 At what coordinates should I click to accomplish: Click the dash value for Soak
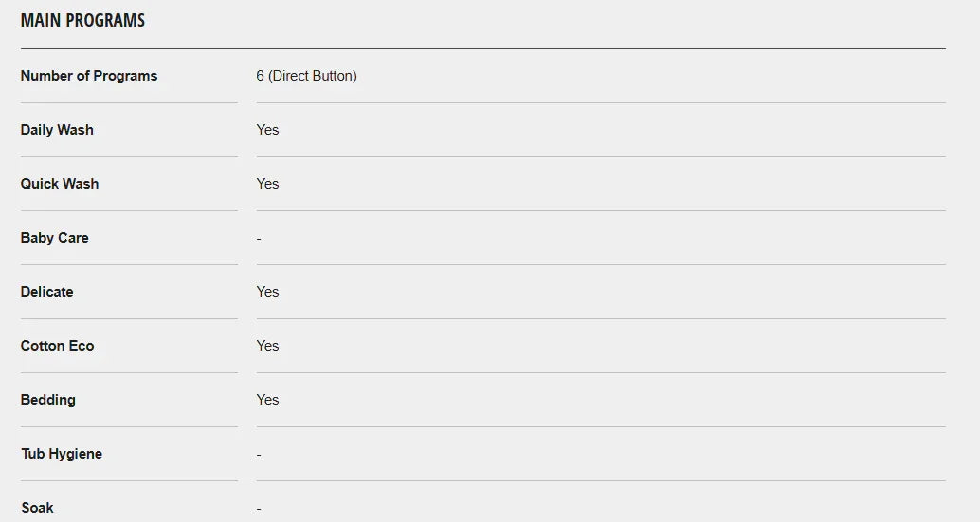click(x=259, y=508)
